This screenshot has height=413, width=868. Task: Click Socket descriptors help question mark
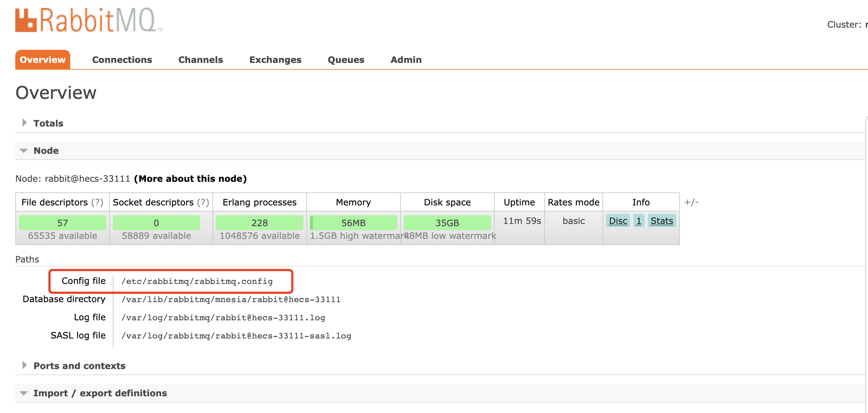[203, 203]
